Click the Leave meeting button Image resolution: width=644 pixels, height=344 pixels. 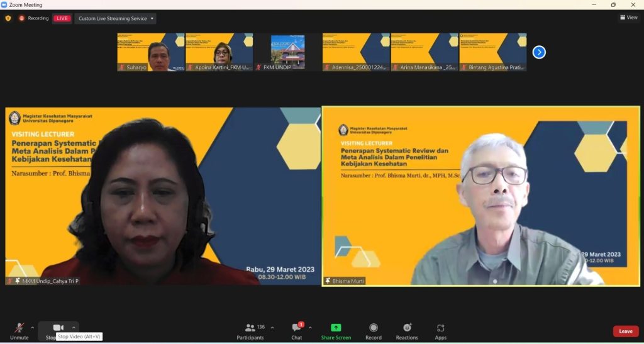(625, 331)
